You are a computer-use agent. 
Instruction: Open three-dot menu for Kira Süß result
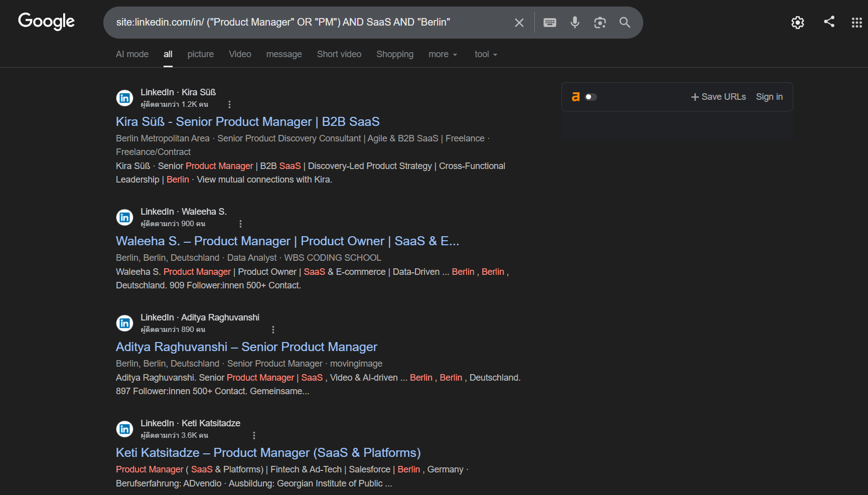229,104
